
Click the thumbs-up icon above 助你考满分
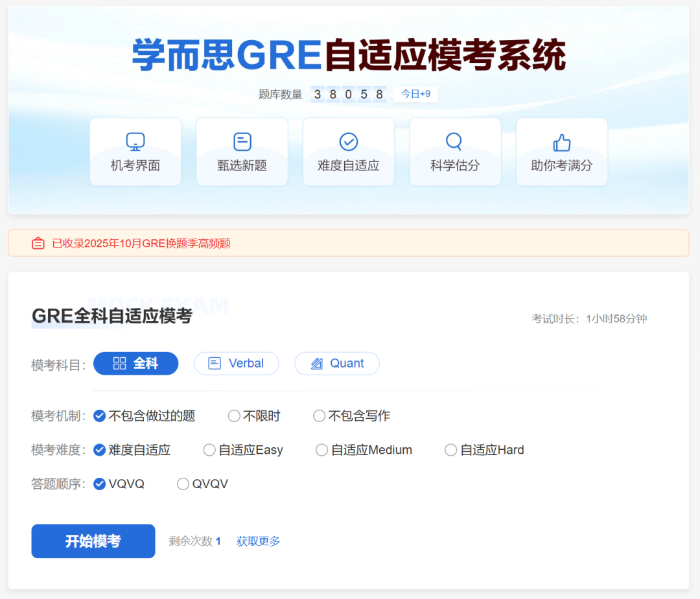point(561,143)
